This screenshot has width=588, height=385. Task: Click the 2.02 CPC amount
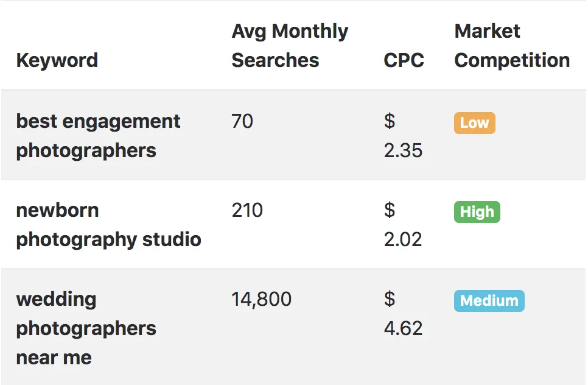tap(403, 239)
